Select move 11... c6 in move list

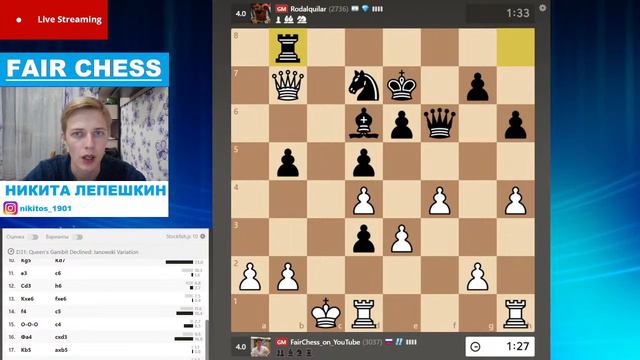58,273
